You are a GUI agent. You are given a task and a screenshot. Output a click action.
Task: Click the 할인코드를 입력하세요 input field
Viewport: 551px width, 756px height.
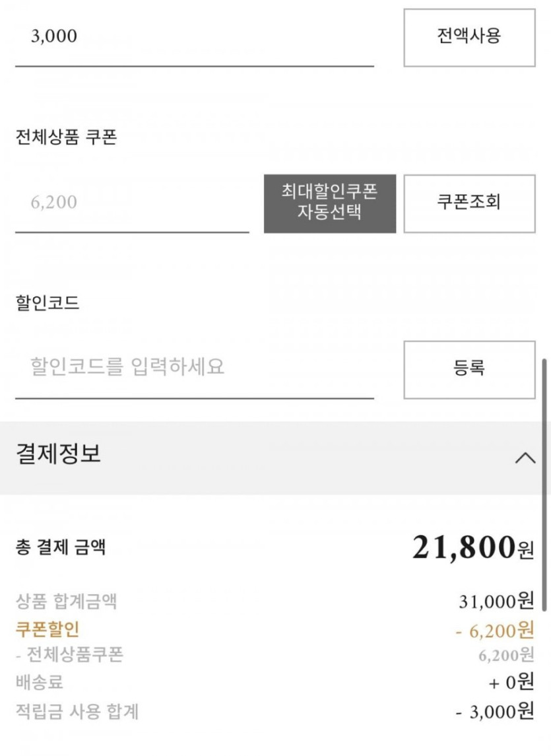coord(194,367)
